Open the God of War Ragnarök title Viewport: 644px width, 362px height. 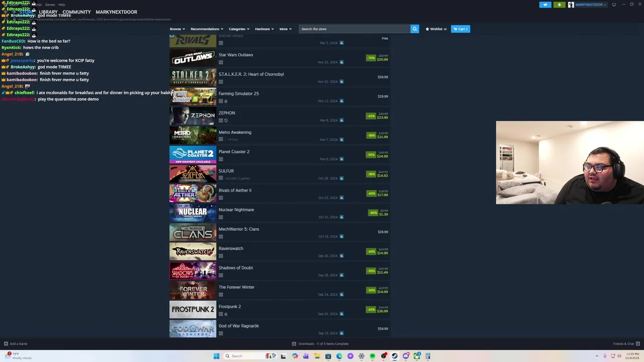(x=238, y=326)
